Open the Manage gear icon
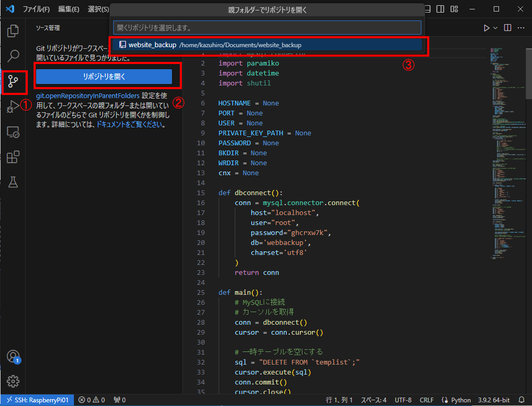Screen dimensions: 532x406 (x=13, y=381)
